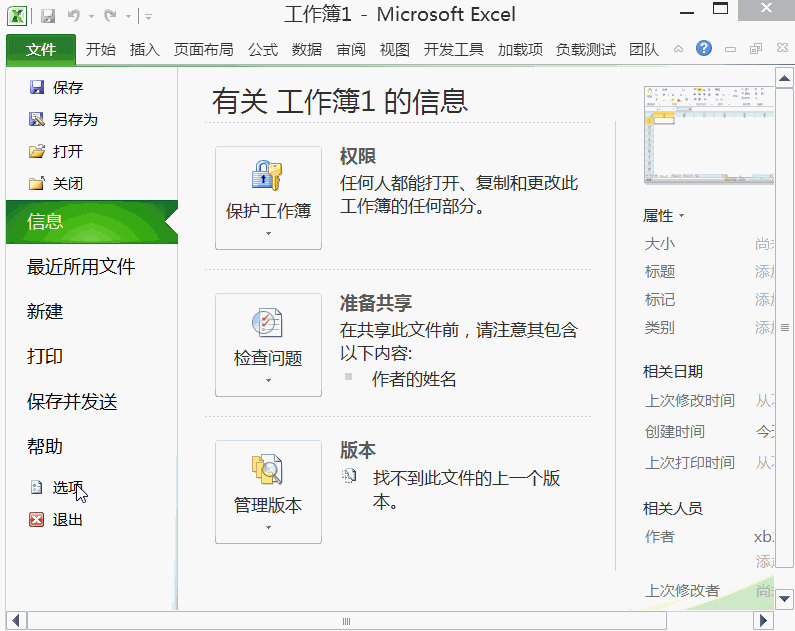Switch to the 团队 (Team) tab
The width and height of the screenshot is (795, 631).
[644, 50]
